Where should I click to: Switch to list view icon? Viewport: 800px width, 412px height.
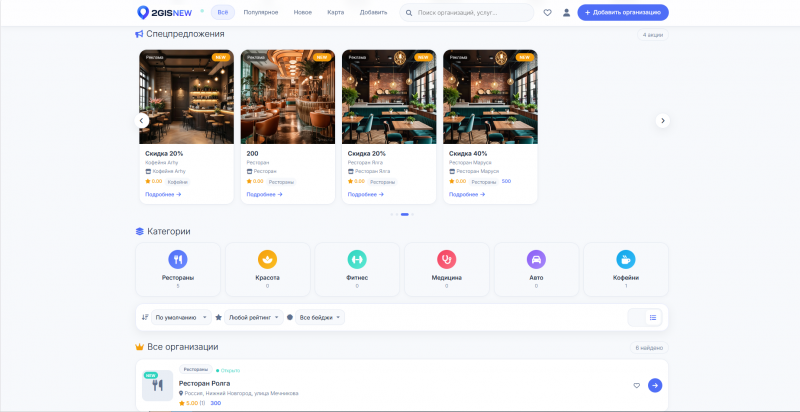[x=653, y=317]
